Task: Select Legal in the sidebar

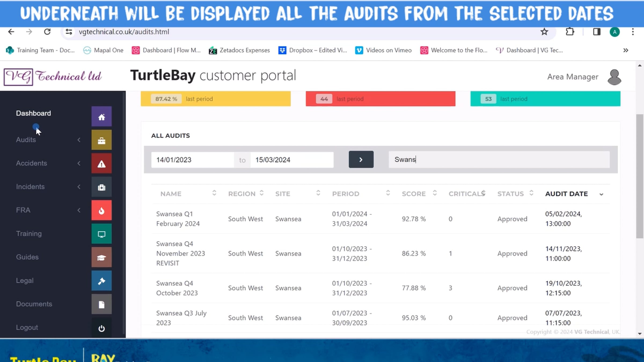Action: pos(25,280)
